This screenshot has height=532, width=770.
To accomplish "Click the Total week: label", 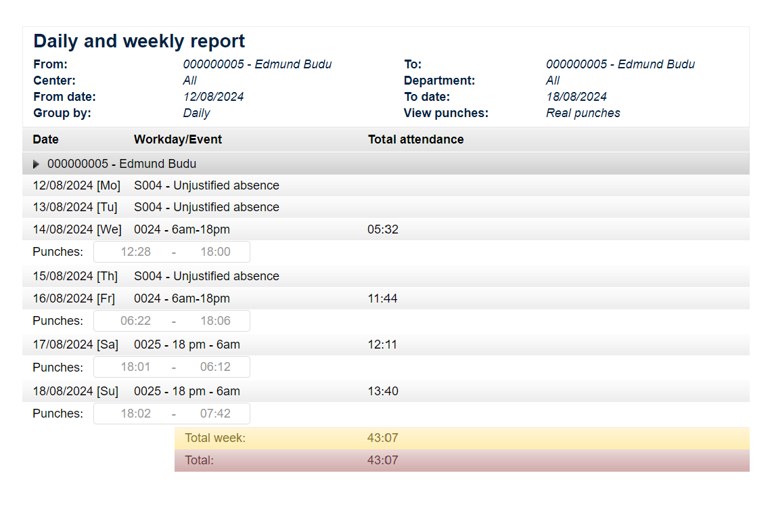I will (x=215, y=438).
